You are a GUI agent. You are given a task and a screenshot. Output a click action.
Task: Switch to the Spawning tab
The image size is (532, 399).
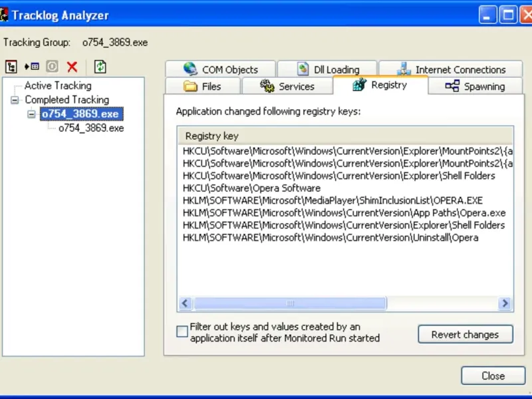tap(475, 86)
